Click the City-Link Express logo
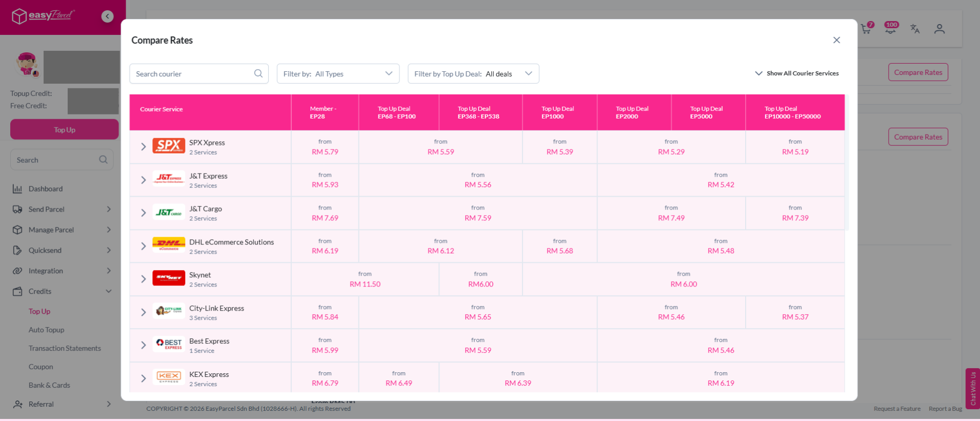Viewport: 980px width, 421px height. click(x=169, y=311)
